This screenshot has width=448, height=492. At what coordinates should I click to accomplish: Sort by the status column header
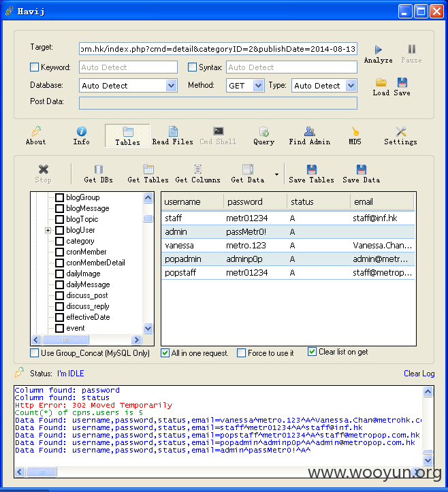[x=319, y=201]
